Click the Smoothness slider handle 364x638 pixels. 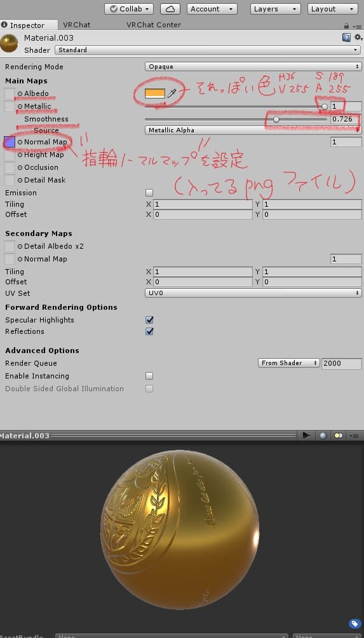pyautogui.click(x=276, y=119)
